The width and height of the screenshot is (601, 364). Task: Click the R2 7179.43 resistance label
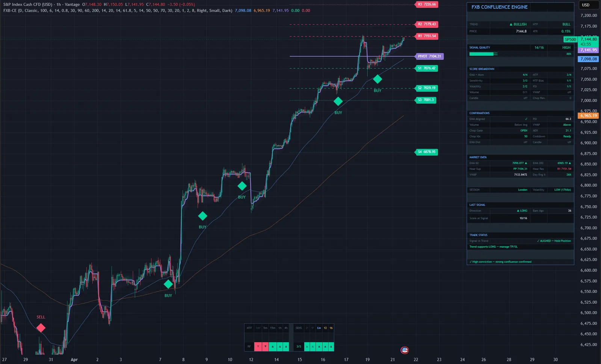coord(427,24)
